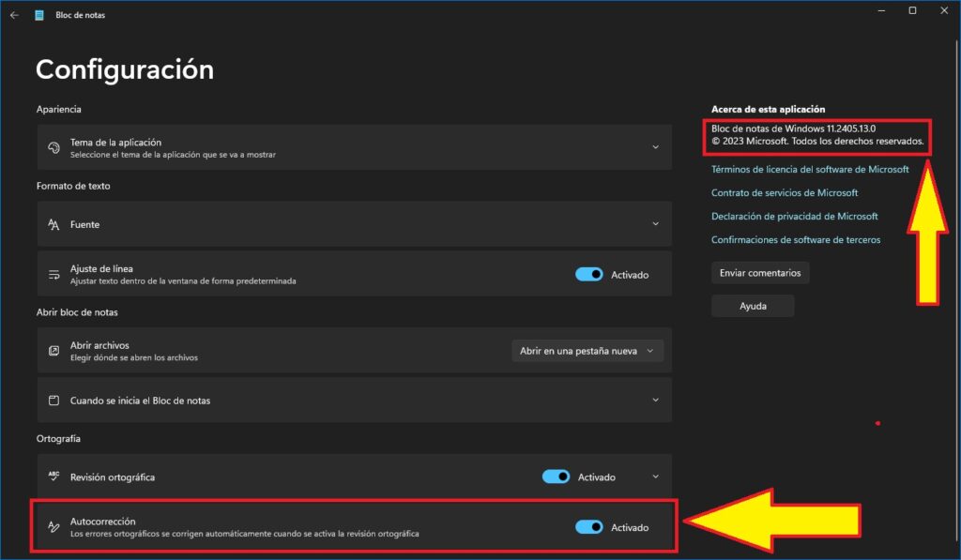The height and width of the screenshot is (560, 961).
Task: Click the Abrir archivos icon
Action: click(53, 351)
